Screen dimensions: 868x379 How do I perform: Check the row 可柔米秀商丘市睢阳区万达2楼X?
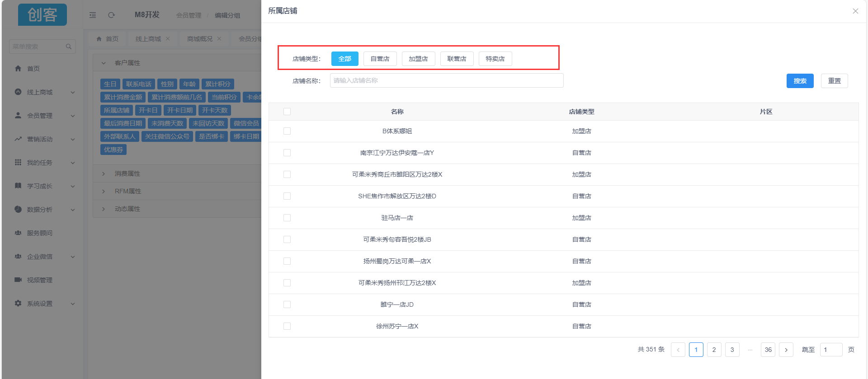click(287, 174)
